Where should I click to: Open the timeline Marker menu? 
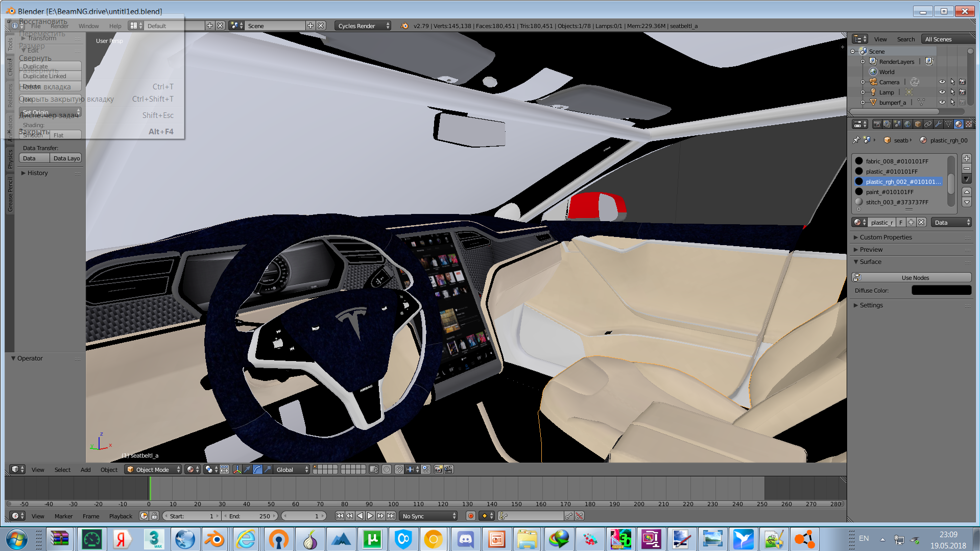pyautogui.click(x=63, y=516)
